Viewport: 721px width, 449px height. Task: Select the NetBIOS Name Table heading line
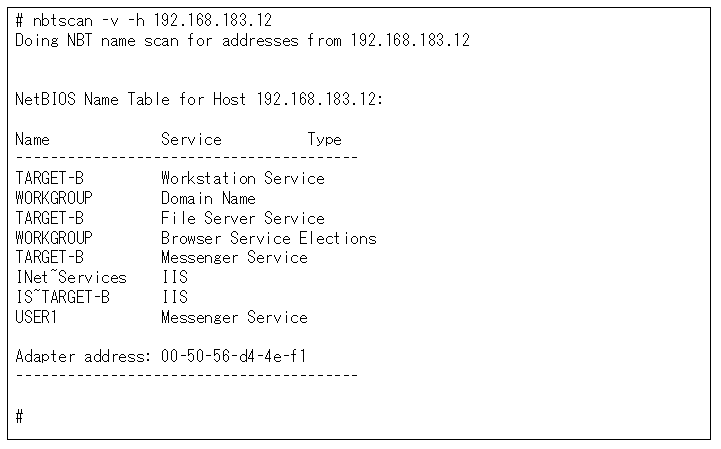point(199,99)
